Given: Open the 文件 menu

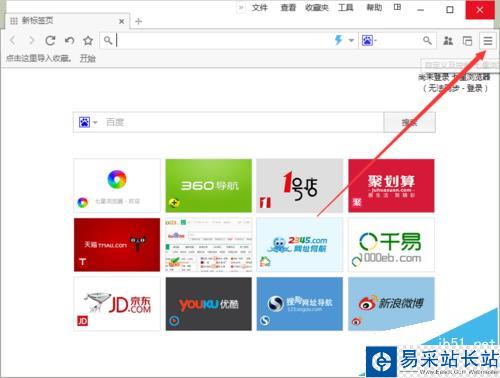Looking at the screenshot, I should pos(260,8).
